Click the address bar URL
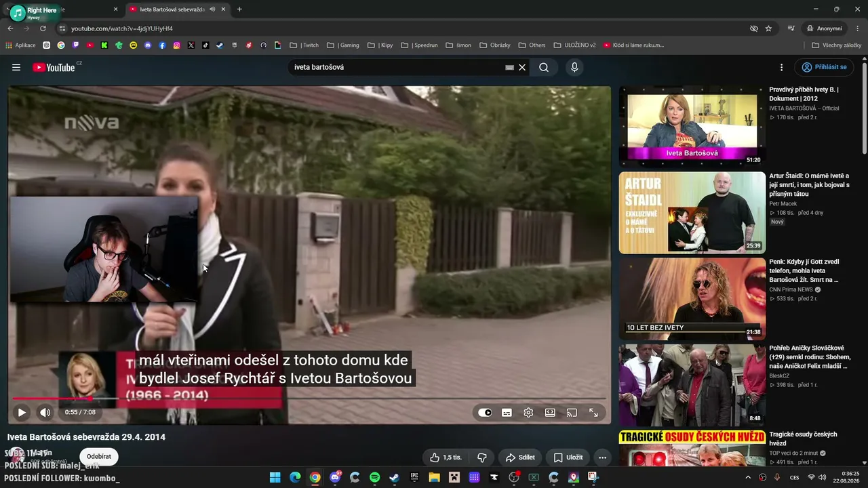The image size is (868, 488). [x=122, y=28]
